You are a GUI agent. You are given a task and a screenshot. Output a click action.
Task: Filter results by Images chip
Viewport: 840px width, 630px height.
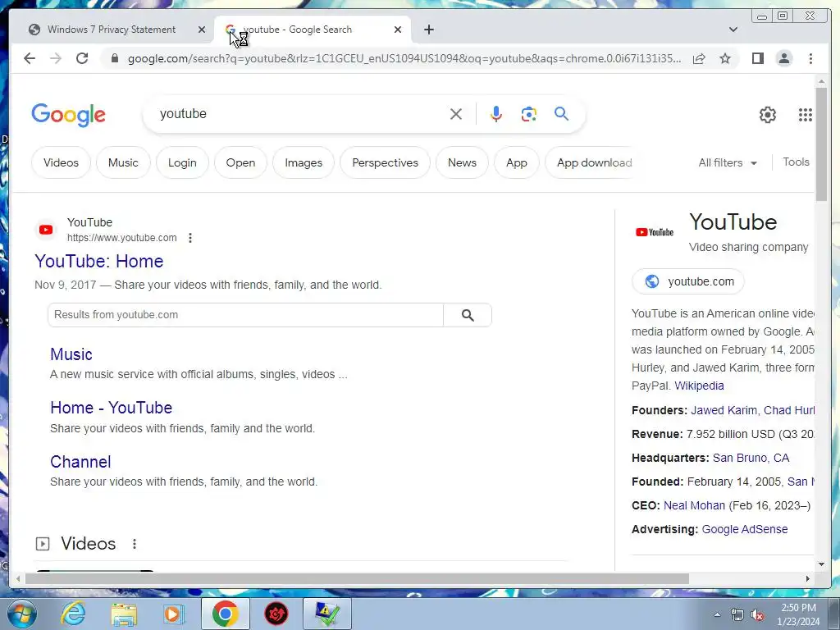click(x=304, y=163)
